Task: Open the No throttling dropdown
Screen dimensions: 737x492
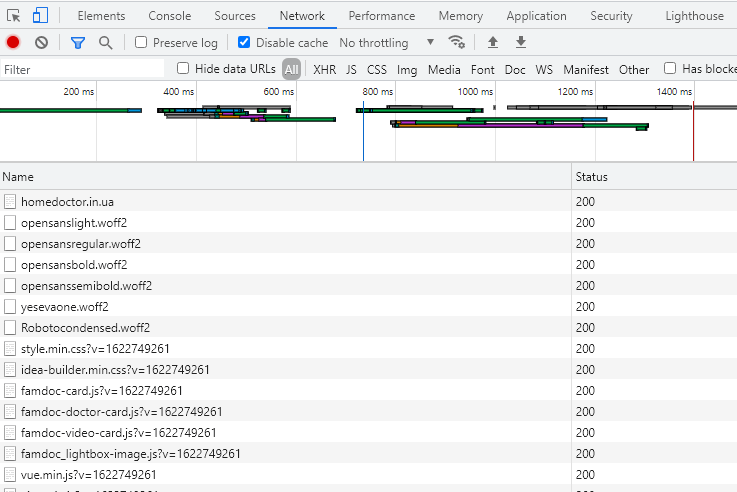Action: 387,43
